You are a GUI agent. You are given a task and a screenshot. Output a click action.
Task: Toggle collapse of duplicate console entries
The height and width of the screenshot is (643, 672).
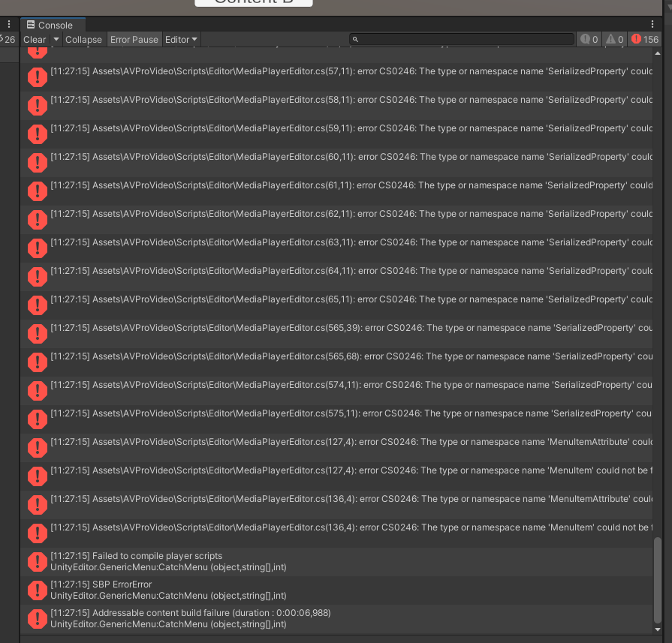(x=83, y=39)
